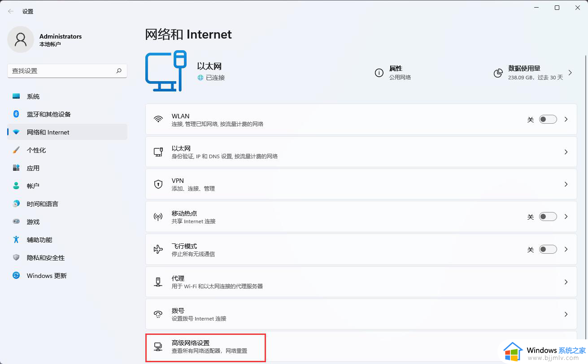Open the VPN 添加、连接、管理 row

pyautogui.click(x=361, y=184)
